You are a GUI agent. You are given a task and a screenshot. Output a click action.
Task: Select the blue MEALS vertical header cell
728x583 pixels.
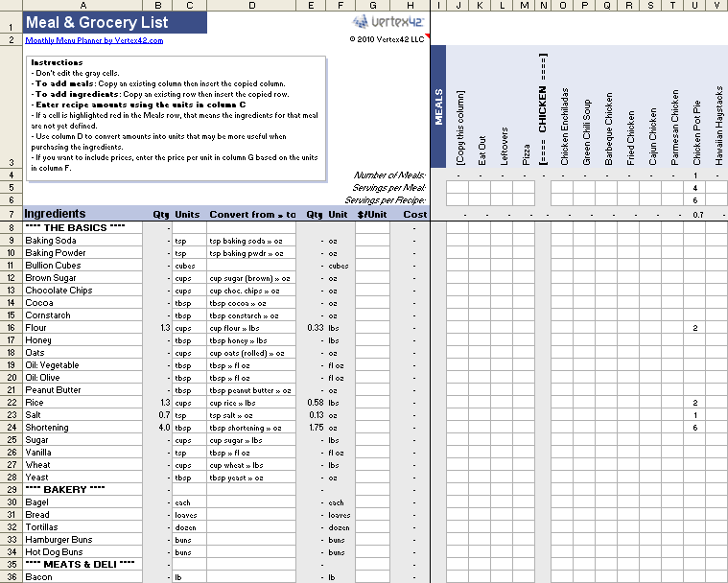[439, 107]
